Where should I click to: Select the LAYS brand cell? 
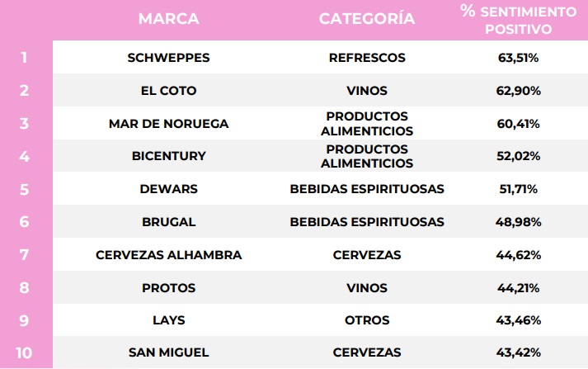(x=168, y=320)
